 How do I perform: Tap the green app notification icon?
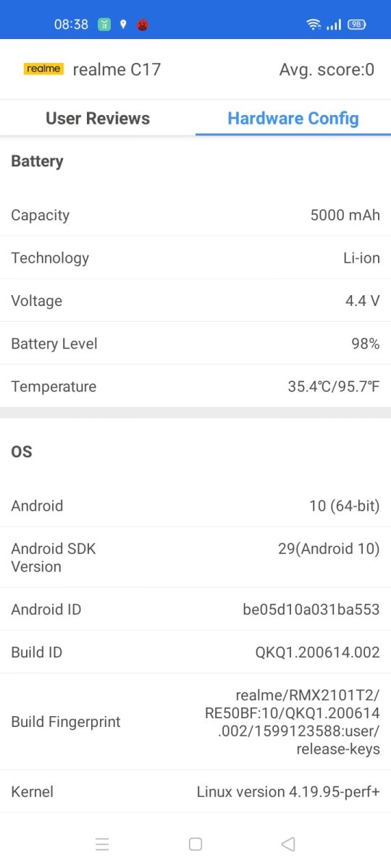pos(104,24)
